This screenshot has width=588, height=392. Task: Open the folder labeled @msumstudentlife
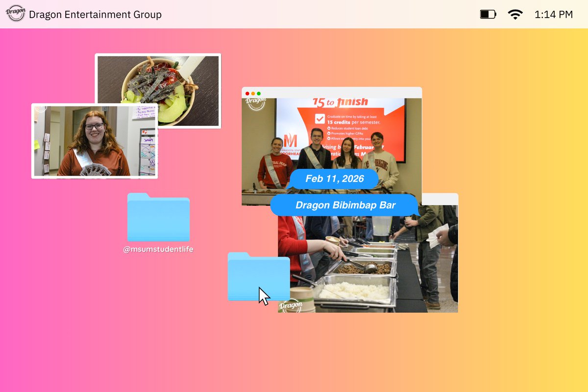[158, 217]
